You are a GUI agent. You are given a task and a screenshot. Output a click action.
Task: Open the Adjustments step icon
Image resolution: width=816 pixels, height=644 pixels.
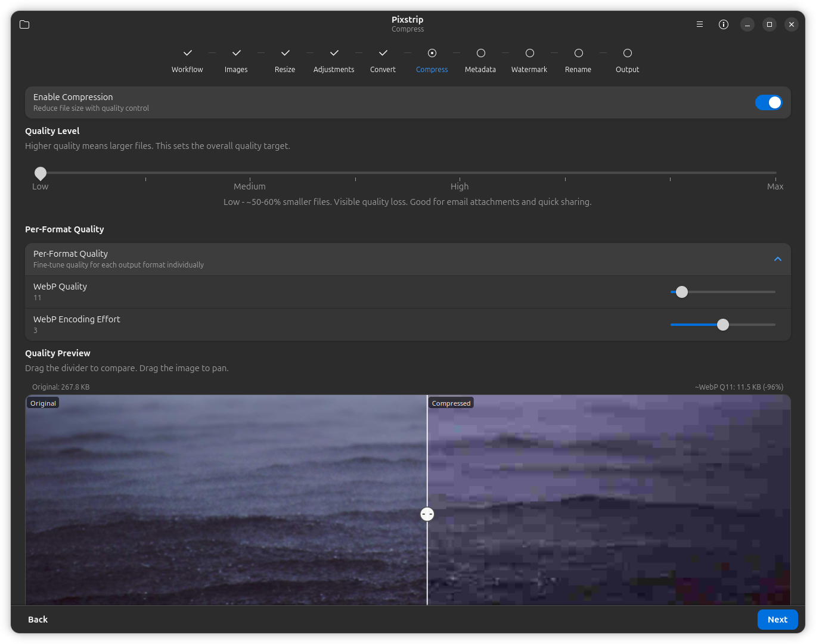[334, 53]
